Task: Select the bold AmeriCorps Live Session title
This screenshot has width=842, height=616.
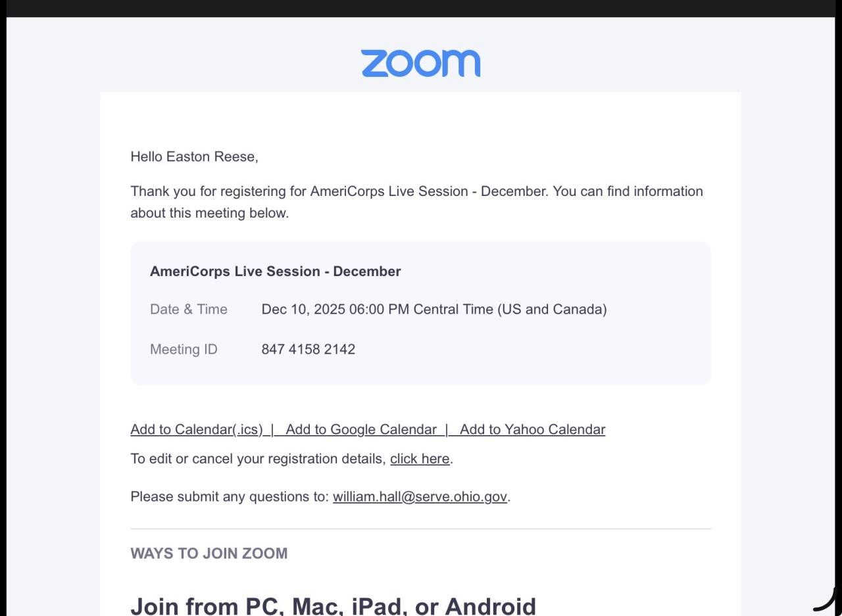Action: [x=275, y=272]
